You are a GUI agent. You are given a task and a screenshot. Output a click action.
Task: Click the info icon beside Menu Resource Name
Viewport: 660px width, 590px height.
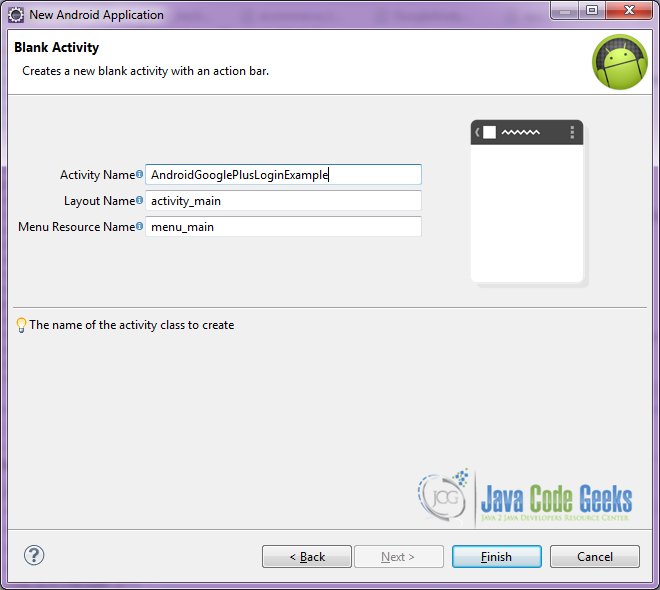click(x=139, y=226)
